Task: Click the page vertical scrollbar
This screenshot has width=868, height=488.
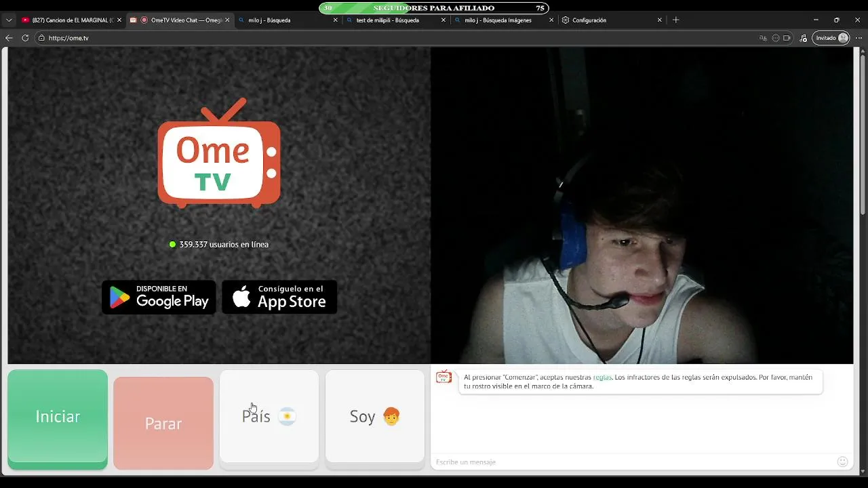Action: [863, 136]
